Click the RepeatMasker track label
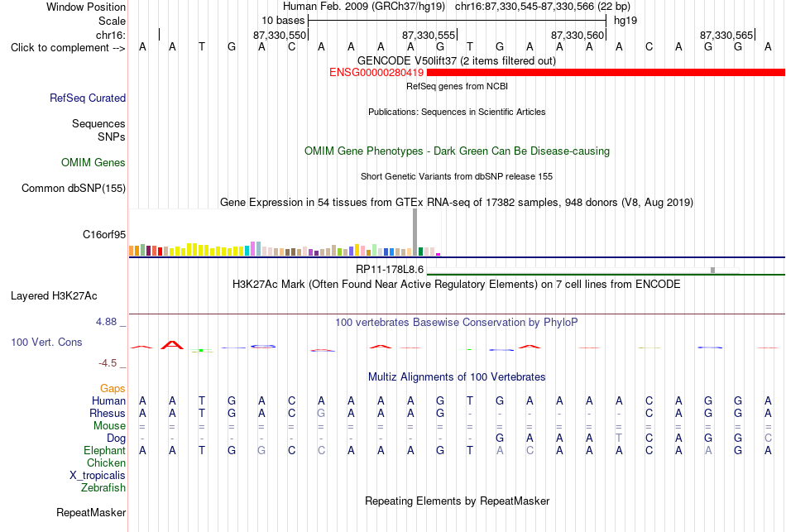The height and width of the screenshot is (532, 786). point(91,512)
